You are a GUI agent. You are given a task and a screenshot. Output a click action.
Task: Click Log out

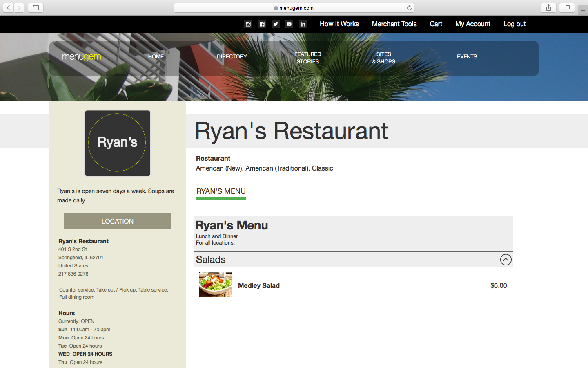pyautogui.click(x=514, y=24)
